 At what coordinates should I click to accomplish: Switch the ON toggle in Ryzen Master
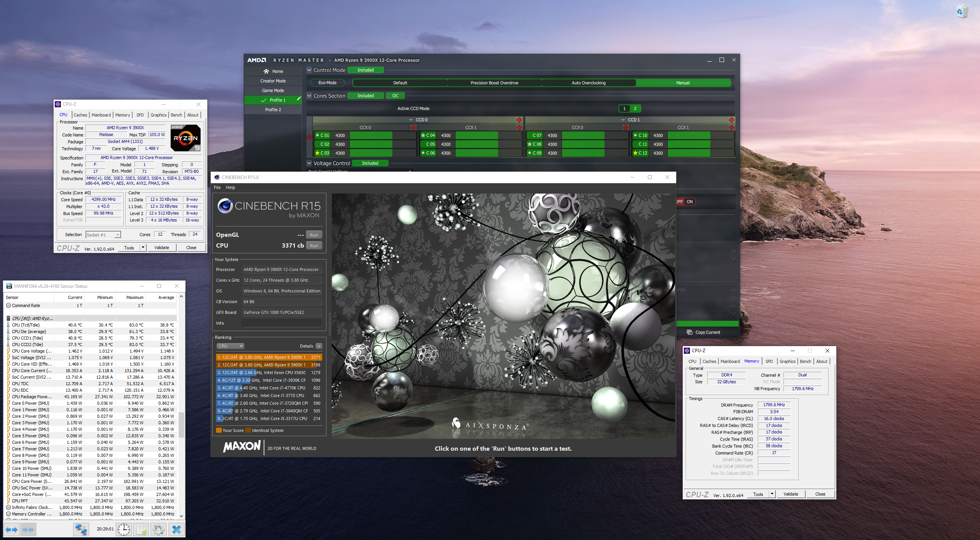690,202
